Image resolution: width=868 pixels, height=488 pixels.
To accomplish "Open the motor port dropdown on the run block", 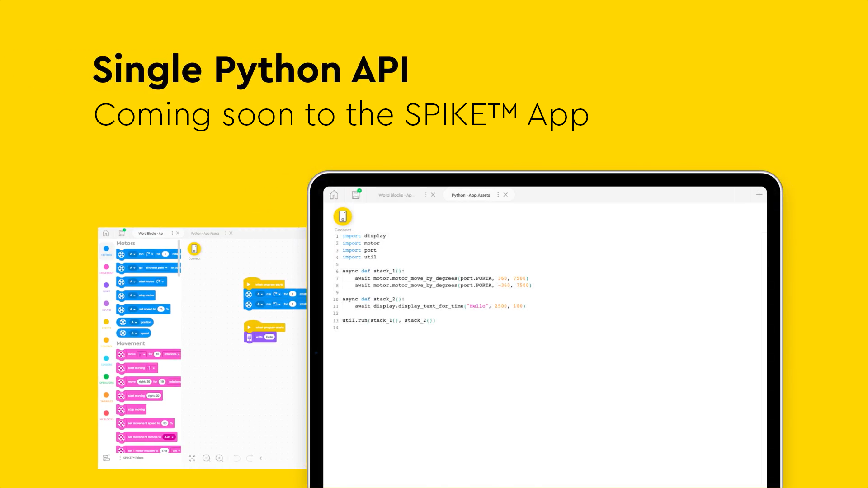I will [x=132, y=254].
